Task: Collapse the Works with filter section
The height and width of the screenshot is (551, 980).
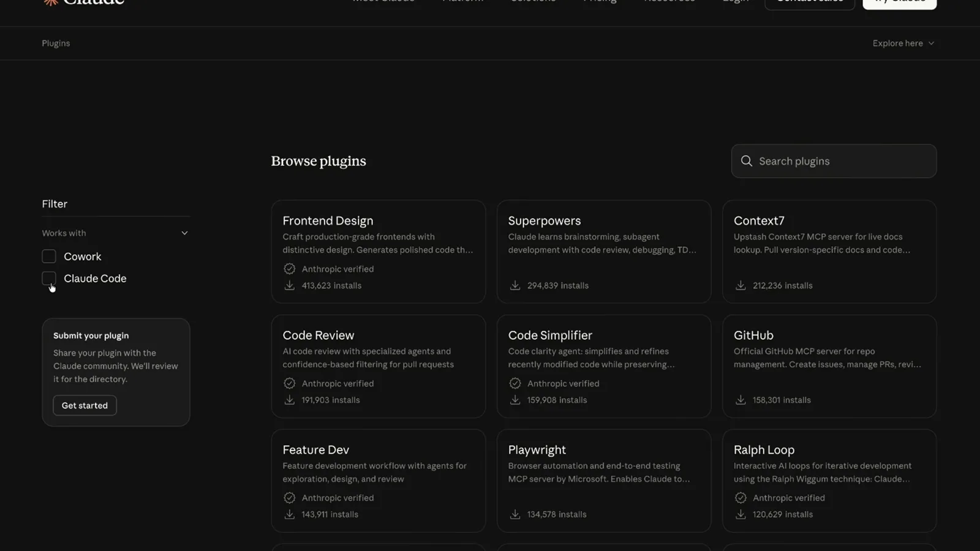Action: (x=184, y=233)
